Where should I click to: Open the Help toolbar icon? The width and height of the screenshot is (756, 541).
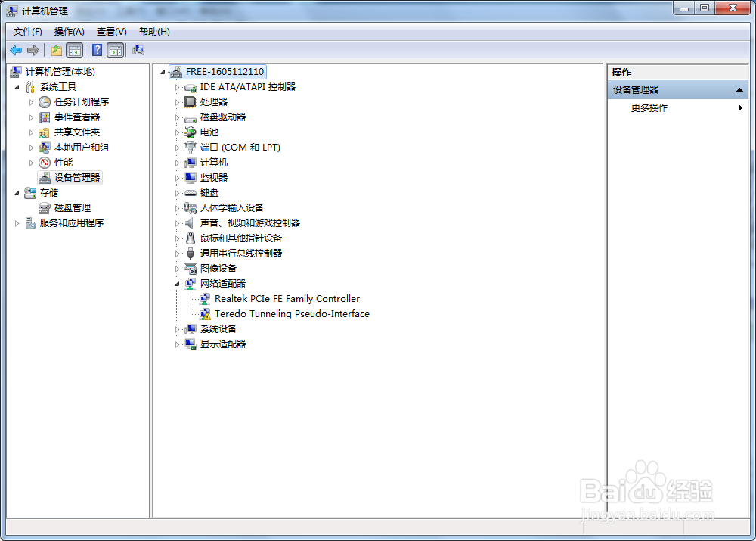point(97,50)
